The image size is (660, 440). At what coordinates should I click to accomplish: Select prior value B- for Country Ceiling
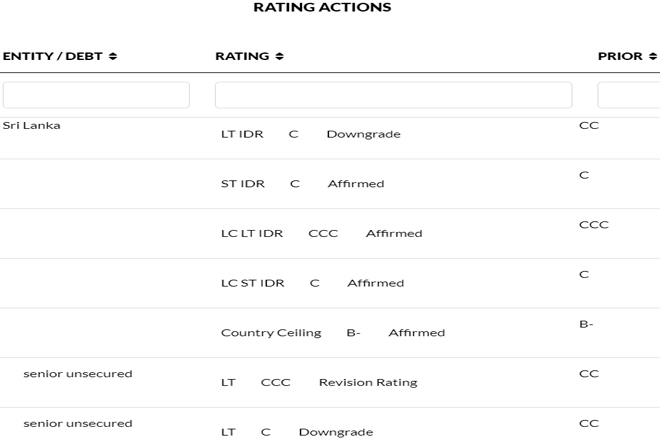pos(586,324)
